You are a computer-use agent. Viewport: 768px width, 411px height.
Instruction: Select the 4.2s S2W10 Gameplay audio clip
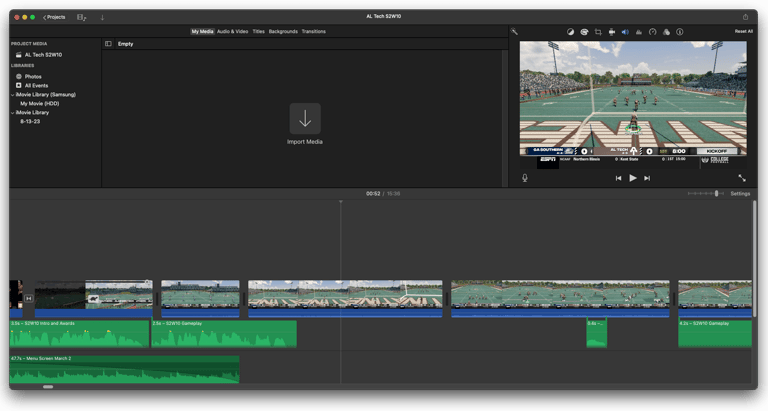pos(715,334)
